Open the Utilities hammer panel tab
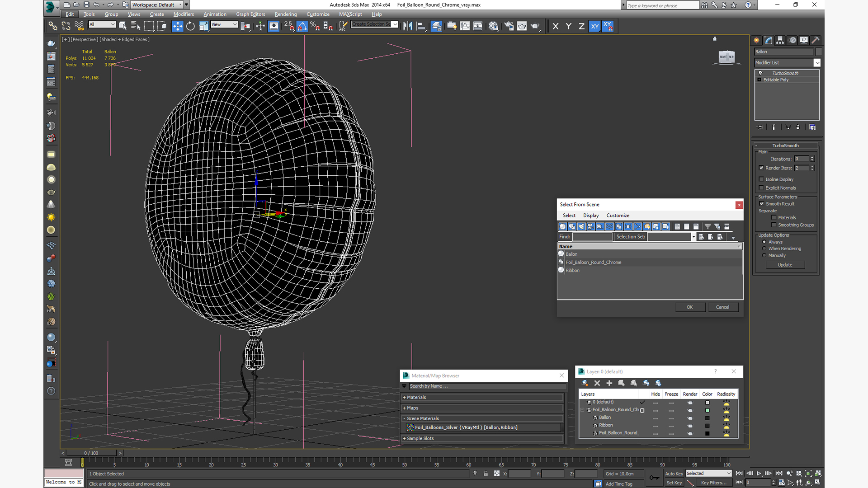868x488 pixels. [x=816, y=40]
